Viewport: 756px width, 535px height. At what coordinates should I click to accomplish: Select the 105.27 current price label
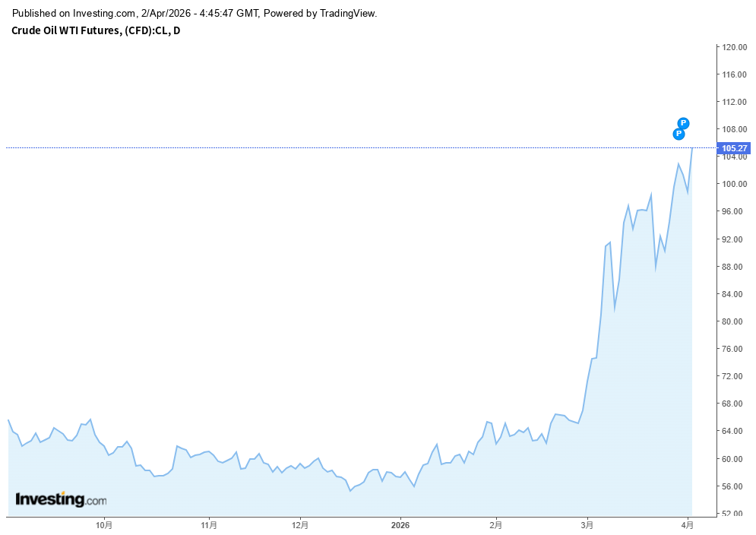735,148
